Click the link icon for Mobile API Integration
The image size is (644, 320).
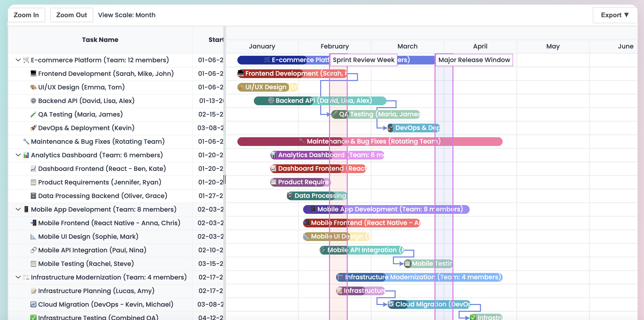33,250
